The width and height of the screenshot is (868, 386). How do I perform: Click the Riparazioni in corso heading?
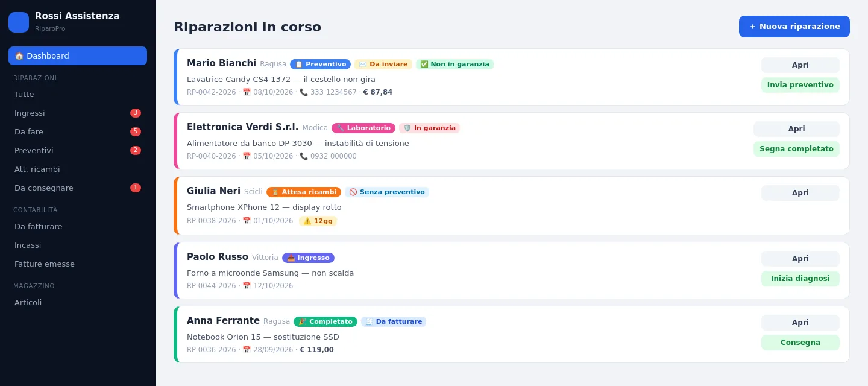(247, 27)
